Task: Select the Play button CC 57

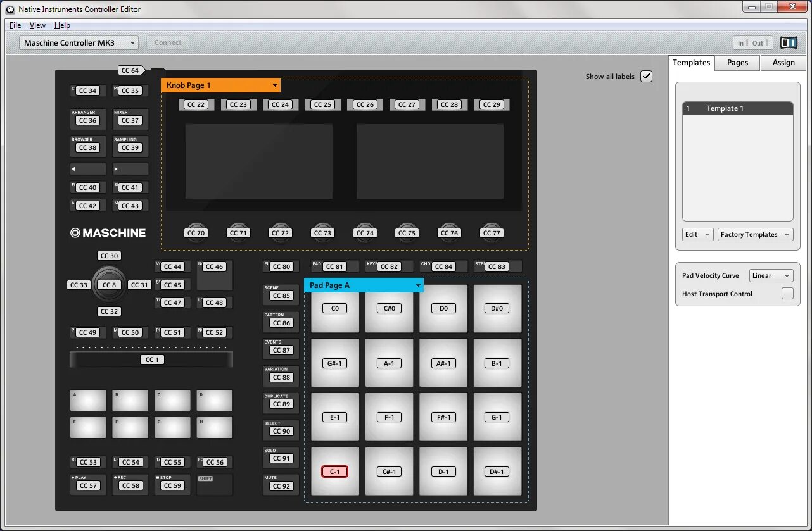Action: [x=88, y=484]
